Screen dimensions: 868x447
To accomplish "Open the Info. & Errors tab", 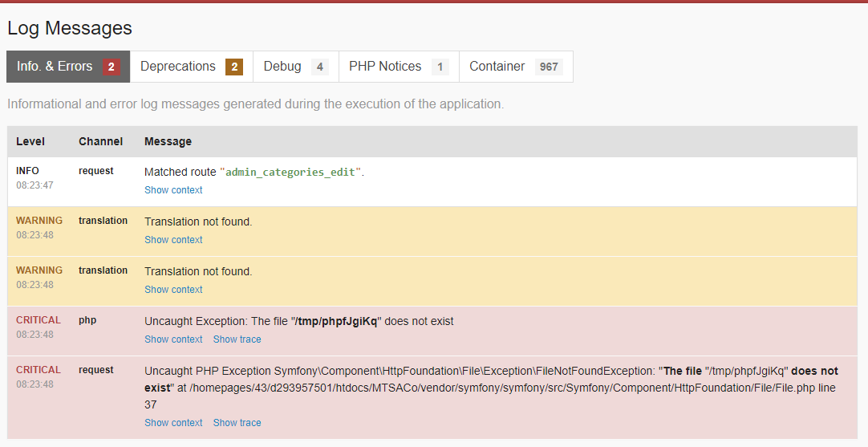I will click(x=55, y=67).
